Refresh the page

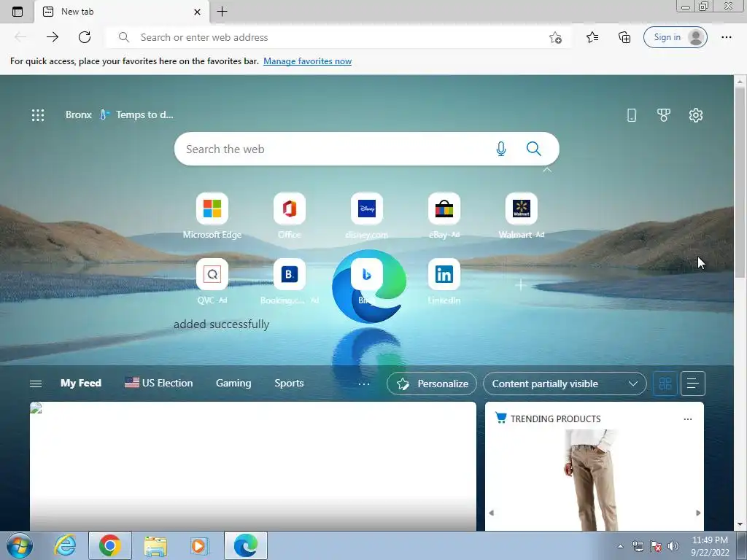[x=85, y=37]
